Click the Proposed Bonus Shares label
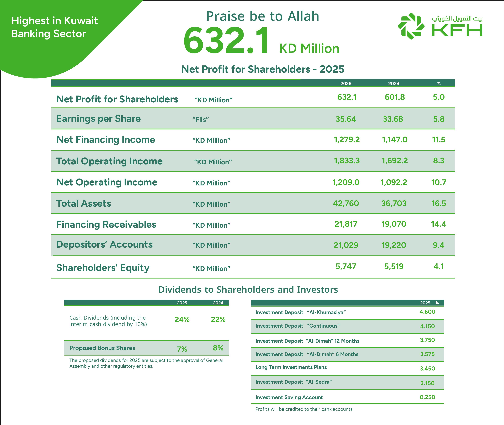 point(102,348)
